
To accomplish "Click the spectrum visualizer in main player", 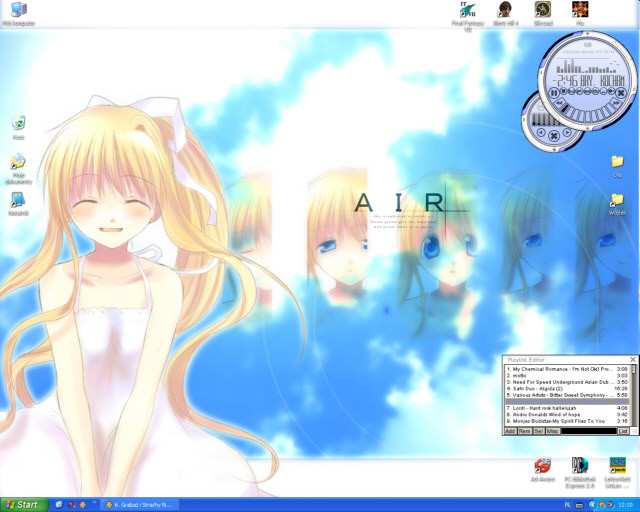I will point(586,66).
